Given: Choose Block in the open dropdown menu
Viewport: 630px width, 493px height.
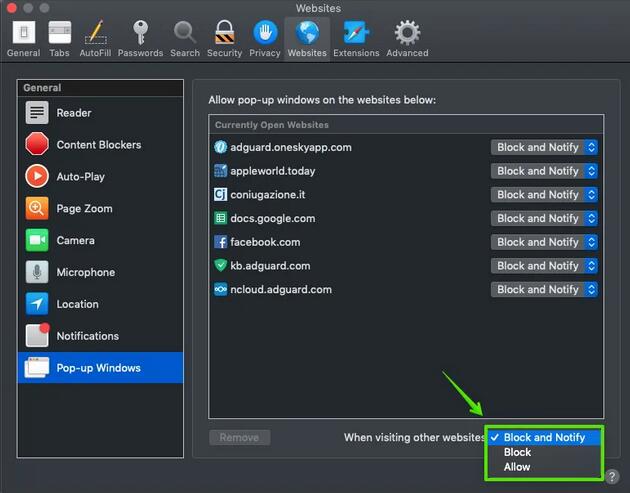Looking at the screenshot, I should click(517, 452).
